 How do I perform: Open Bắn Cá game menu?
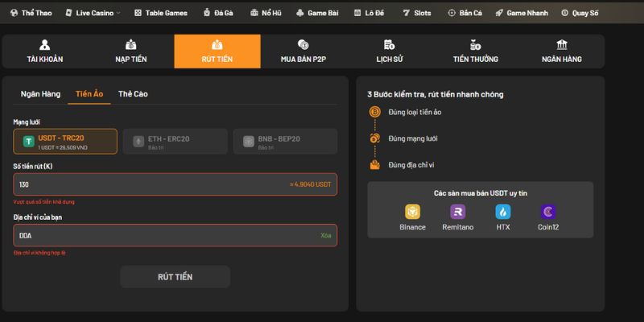click(x=465, y=13)
